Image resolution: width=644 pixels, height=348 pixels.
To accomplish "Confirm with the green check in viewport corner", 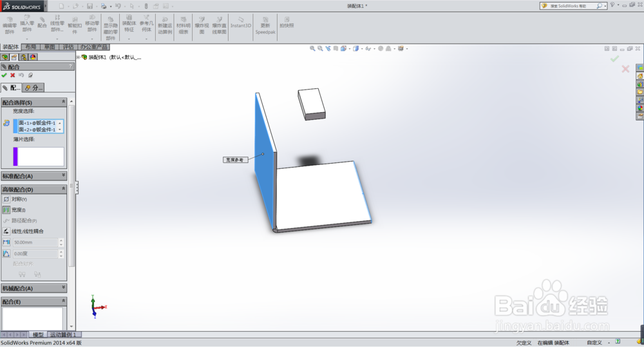I will (x=614, y=59).
